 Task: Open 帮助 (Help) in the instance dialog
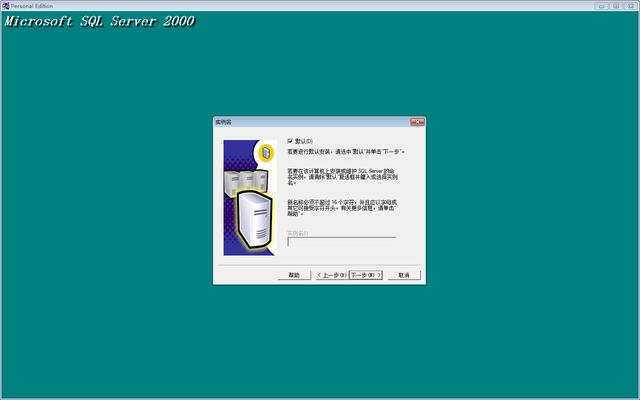point(294,275)
